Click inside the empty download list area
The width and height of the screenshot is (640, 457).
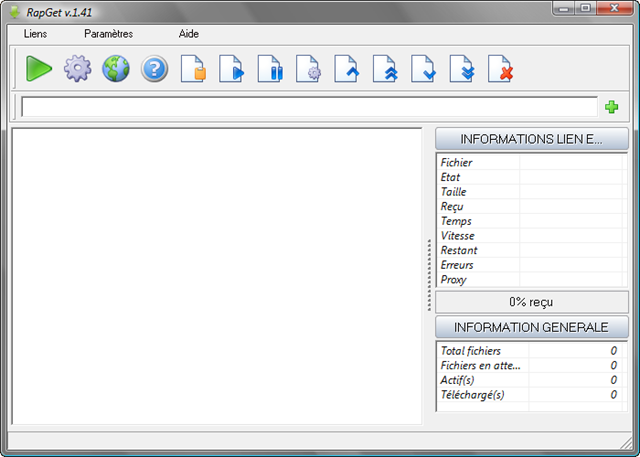(217, 276)
